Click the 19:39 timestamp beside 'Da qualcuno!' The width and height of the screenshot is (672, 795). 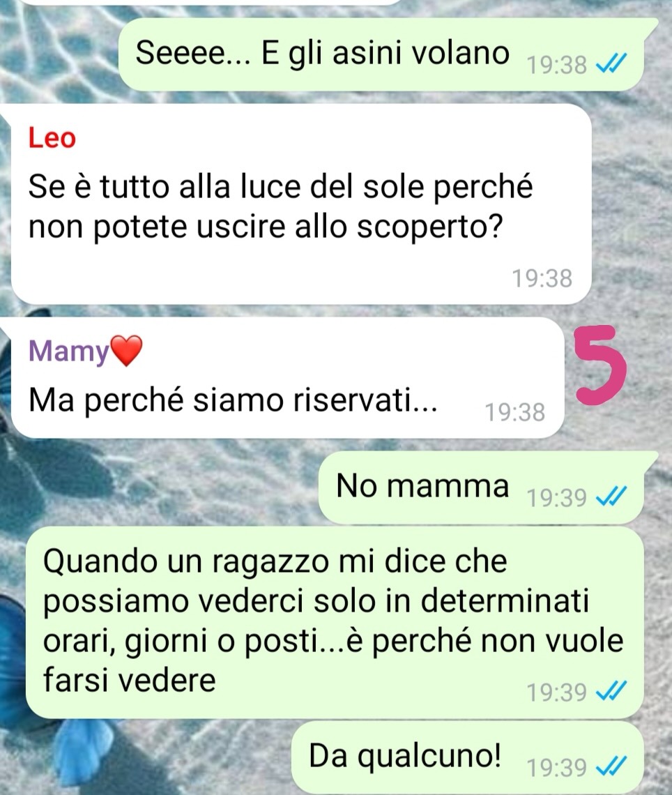click(556, 767)
